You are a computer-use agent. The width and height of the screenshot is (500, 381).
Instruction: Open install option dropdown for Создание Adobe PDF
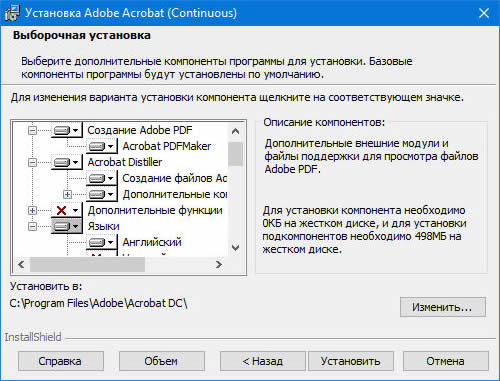(x=67, y=130)
